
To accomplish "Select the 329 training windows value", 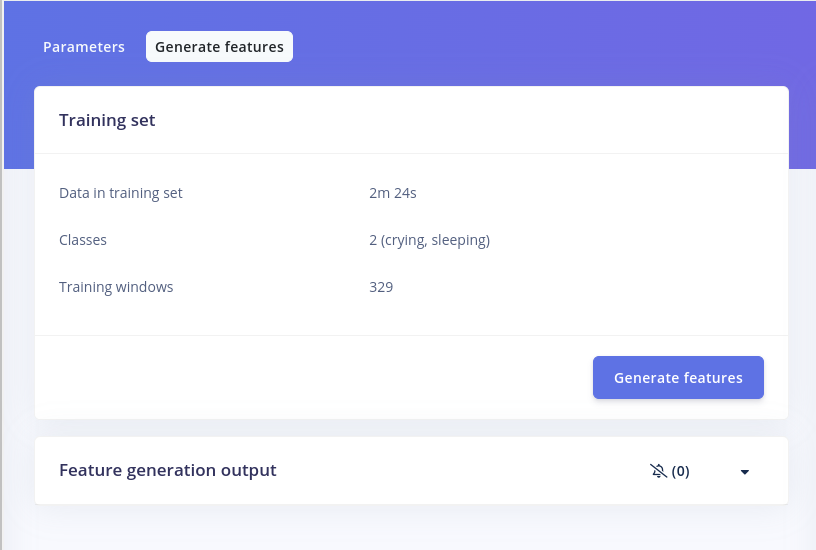I will click(381, 287).
